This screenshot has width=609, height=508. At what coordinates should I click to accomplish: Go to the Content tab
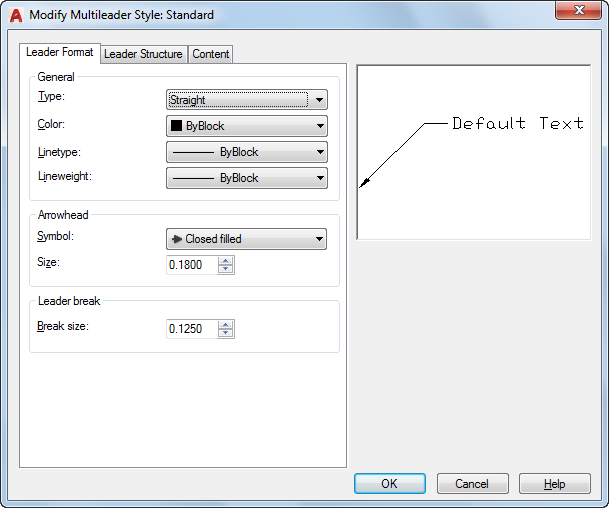(210, 54)
